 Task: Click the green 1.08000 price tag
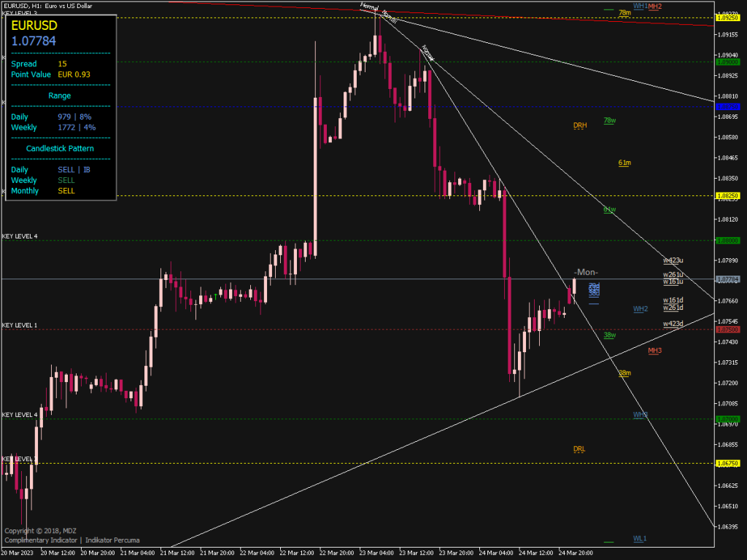(x=728, y=241)
